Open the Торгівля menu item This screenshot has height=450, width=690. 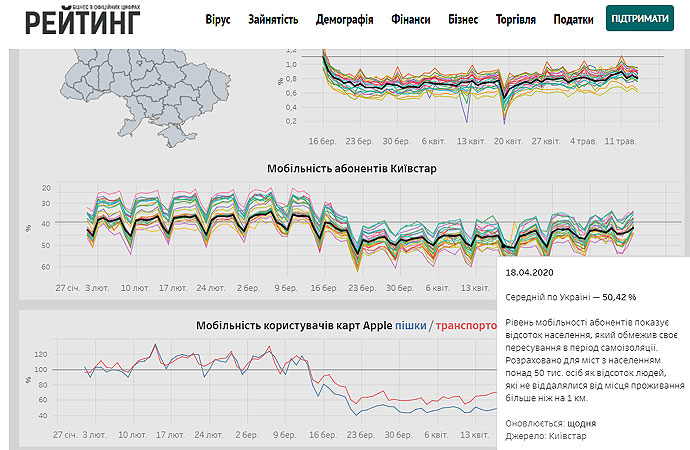516,20
